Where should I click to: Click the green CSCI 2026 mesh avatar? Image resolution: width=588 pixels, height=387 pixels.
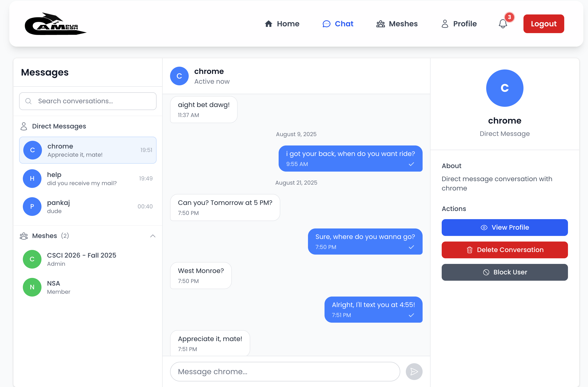(x=32, y=259)
